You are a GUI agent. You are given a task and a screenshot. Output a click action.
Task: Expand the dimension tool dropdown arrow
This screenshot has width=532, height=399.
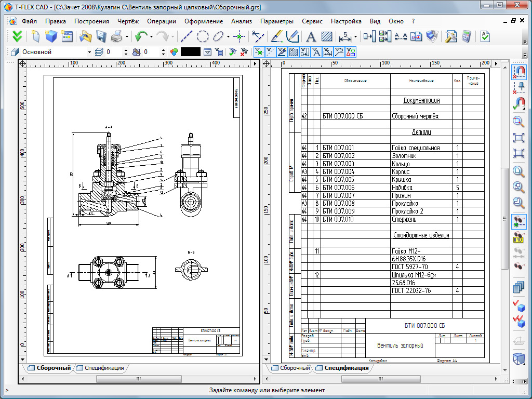(355, 36)
